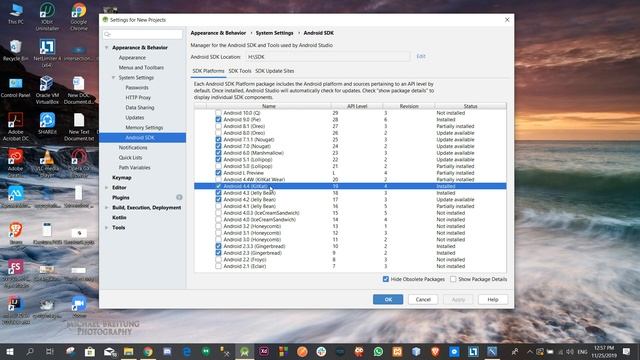Click Android SDK Location field
The width and height of the screenshot is (640, 360).
pos(328,57)
